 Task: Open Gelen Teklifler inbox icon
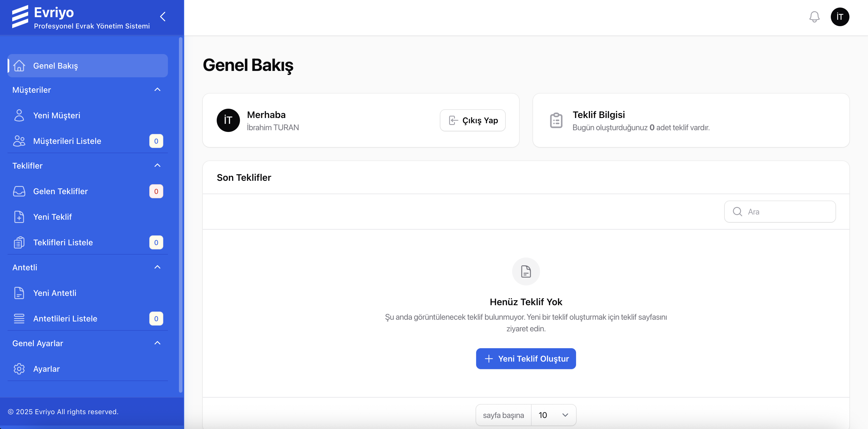[x=19, y=191]
